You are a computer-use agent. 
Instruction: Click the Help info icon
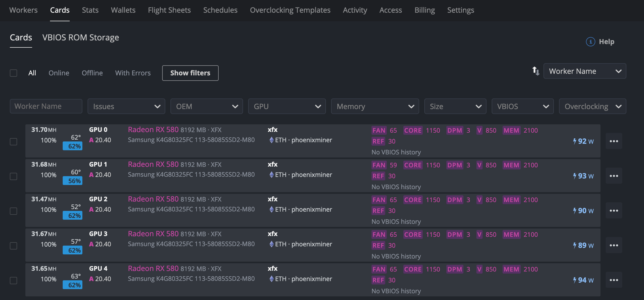point(590,42)
